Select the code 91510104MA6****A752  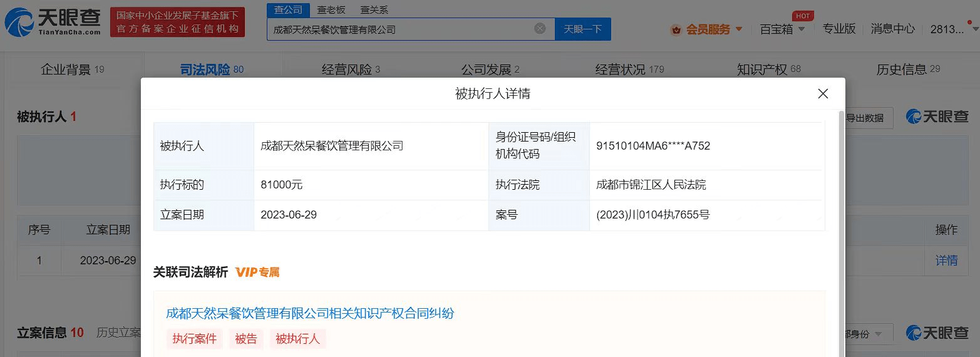tap(653, 146)
